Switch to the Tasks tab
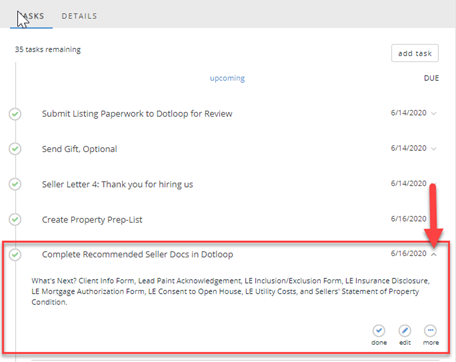The height and width of the screenshot is (362, 456). point(31,16)
